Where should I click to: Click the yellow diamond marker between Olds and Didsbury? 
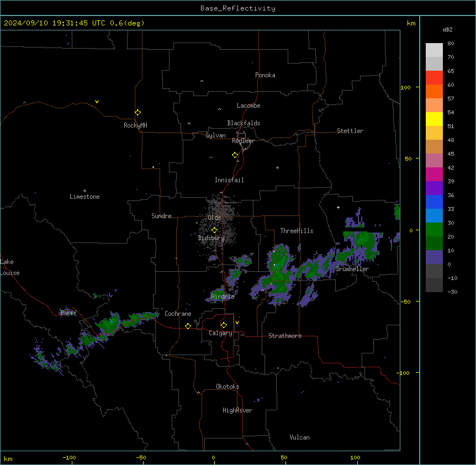tap(214, 230)
